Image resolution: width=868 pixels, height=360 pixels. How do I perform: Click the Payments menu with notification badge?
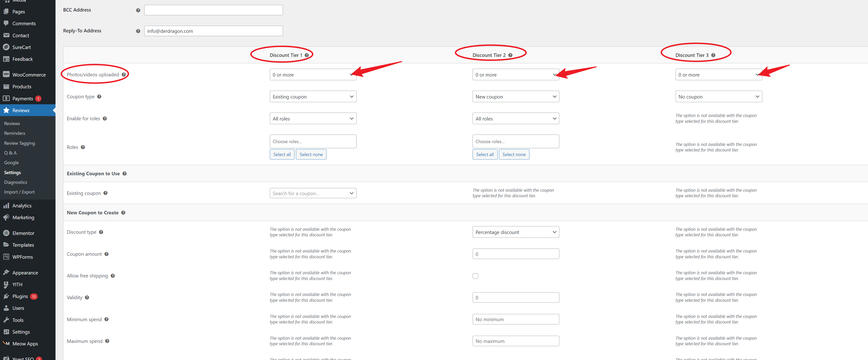click(x=23, y=98)
